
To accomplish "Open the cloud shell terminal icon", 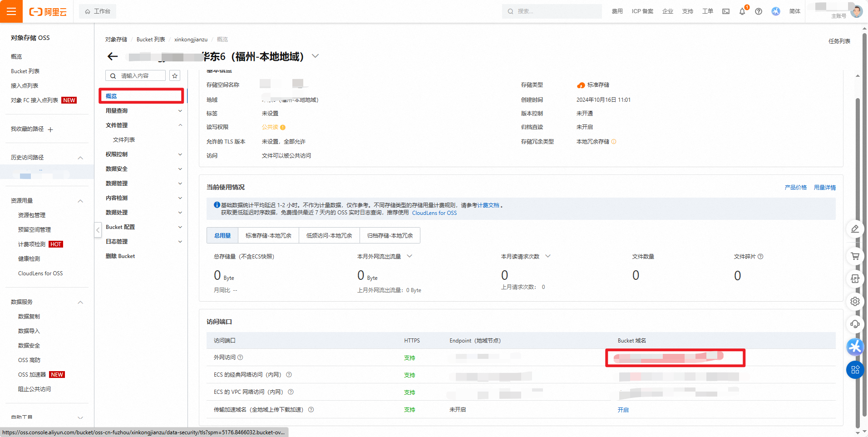I will [726, 11].
